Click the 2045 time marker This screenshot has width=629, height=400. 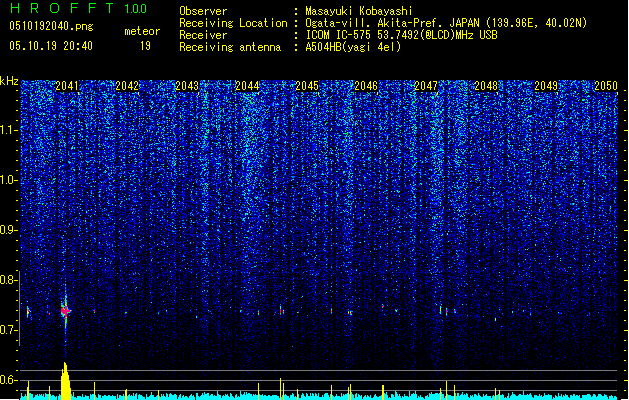(x=307, y=86)
